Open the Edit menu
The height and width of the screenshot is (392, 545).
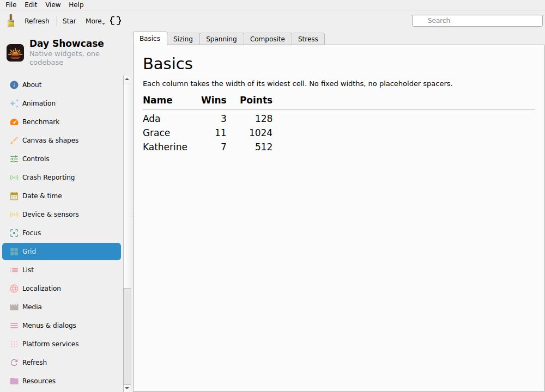pos(31,4)
